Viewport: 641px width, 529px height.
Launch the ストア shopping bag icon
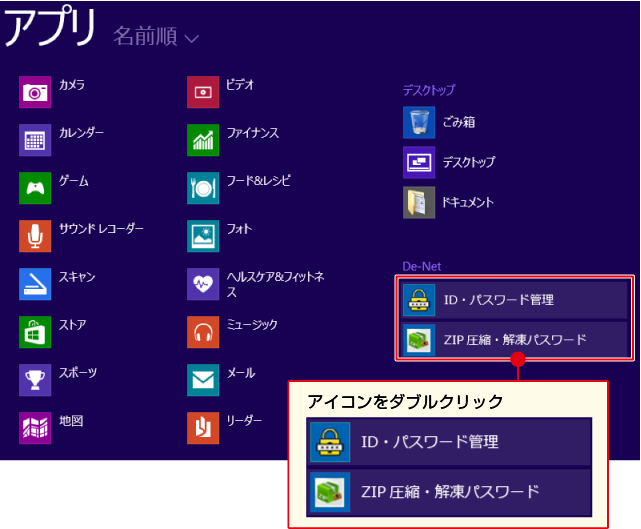tap(35, 332)
